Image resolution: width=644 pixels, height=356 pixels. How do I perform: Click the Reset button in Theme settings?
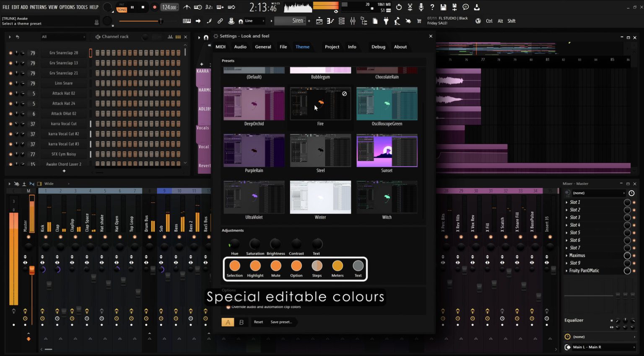tap(258, 322)
